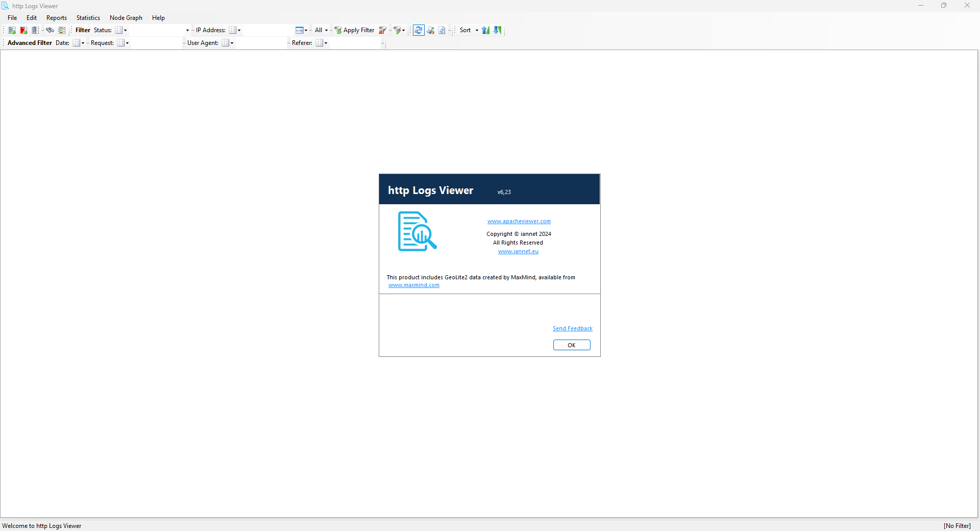
Task: Click the Send Feedback link
Action: [x=573, y=328]
